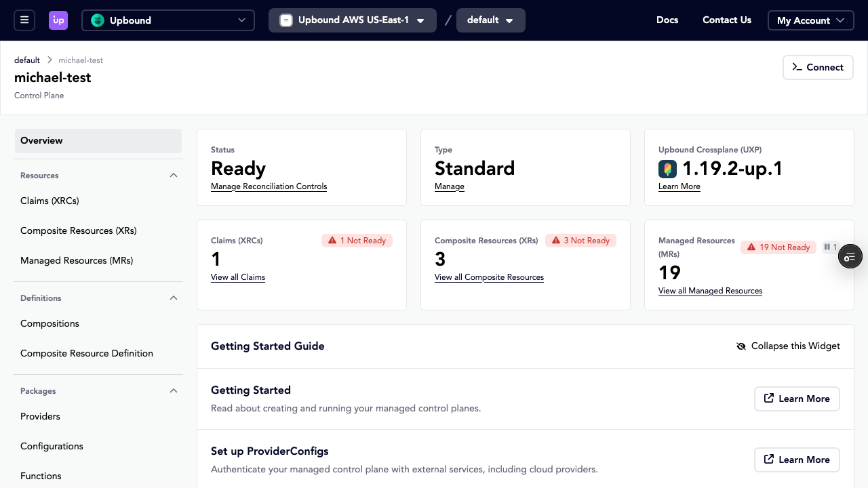Go to Docs in the top navigation
Screen dimensions: 868x488
(667, 20)
